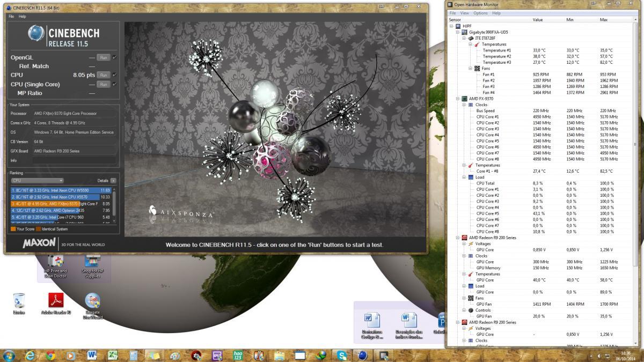Collapse Load group under AMD FX-9370

pyautogui.click(x=464, y=177)
